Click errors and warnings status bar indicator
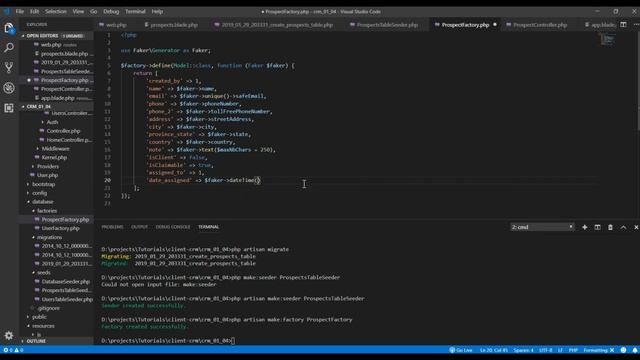 coord(13,350)
